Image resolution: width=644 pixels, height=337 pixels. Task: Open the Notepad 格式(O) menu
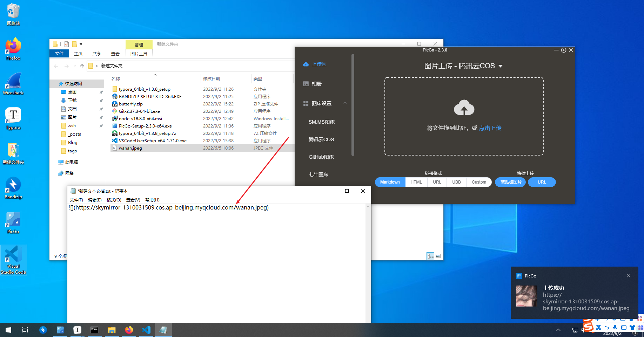coord(114,200)
